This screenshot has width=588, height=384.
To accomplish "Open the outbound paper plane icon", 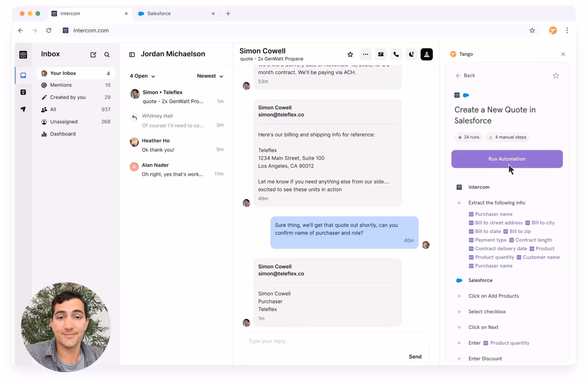I will pyautogui.click(x=23, y=109).
